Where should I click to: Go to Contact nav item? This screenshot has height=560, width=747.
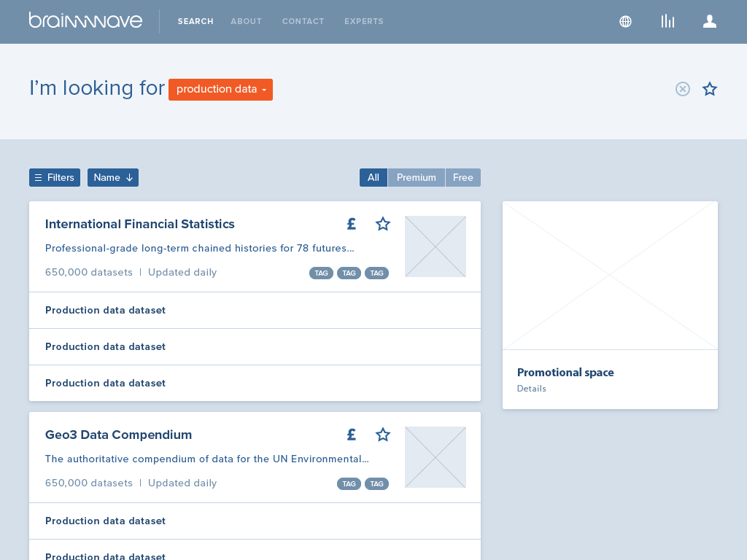coord(303,21)
